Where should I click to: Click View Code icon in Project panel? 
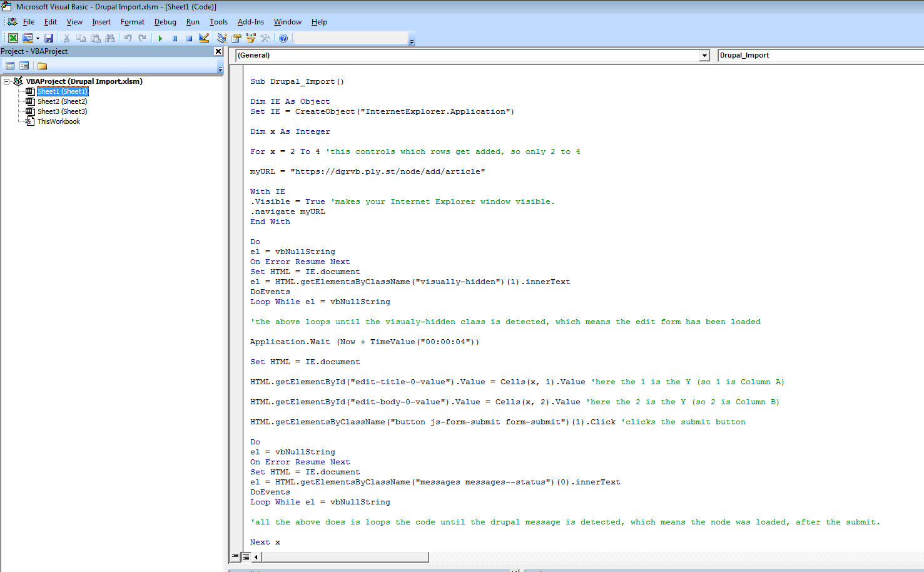point(10,66)
